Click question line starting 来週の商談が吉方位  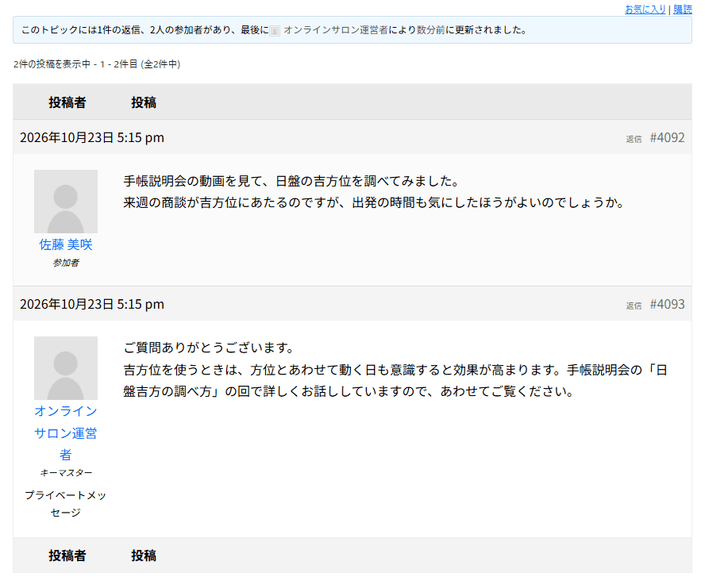point(374,202)
